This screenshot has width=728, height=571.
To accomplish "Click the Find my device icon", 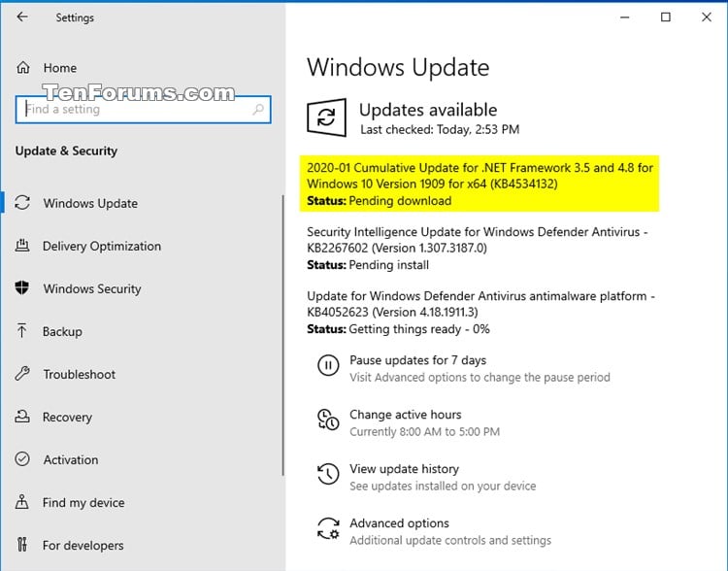I will coord(21,502).
